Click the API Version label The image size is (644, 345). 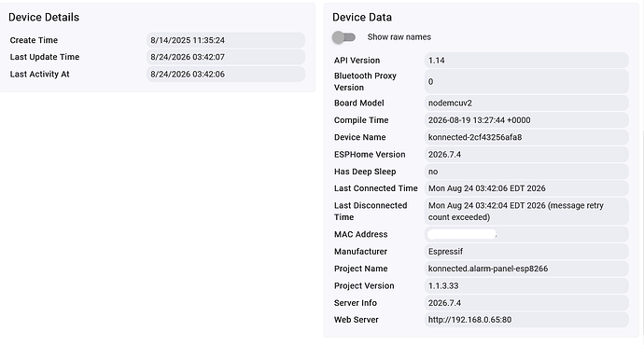(x=357, y=61)
